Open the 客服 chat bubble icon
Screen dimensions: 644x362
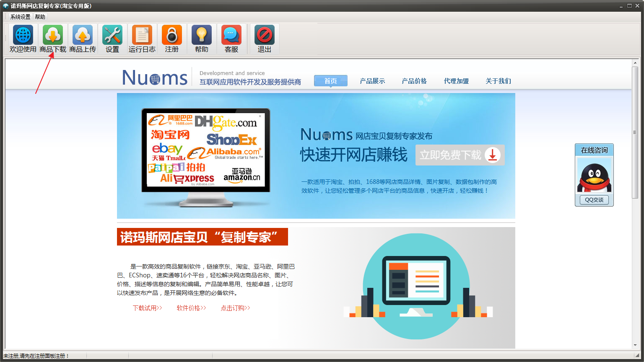pyautogui.click(x=231, y=35)
